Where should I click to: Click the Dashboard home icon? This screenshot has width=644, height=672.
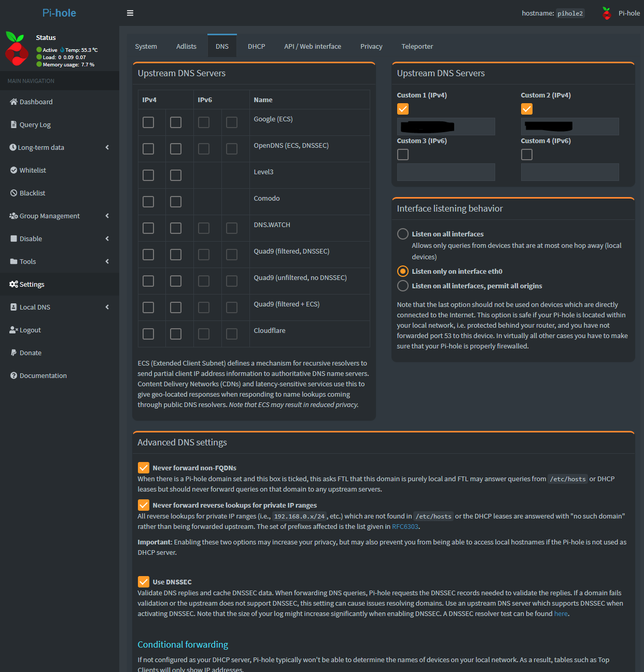pos(13,102)
